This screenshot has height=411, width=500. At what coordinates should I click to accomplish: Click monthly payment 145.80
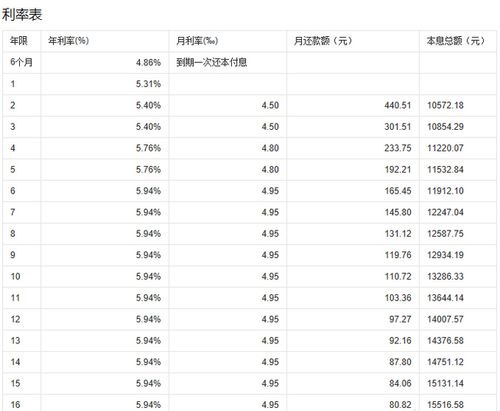click(398, 212)
